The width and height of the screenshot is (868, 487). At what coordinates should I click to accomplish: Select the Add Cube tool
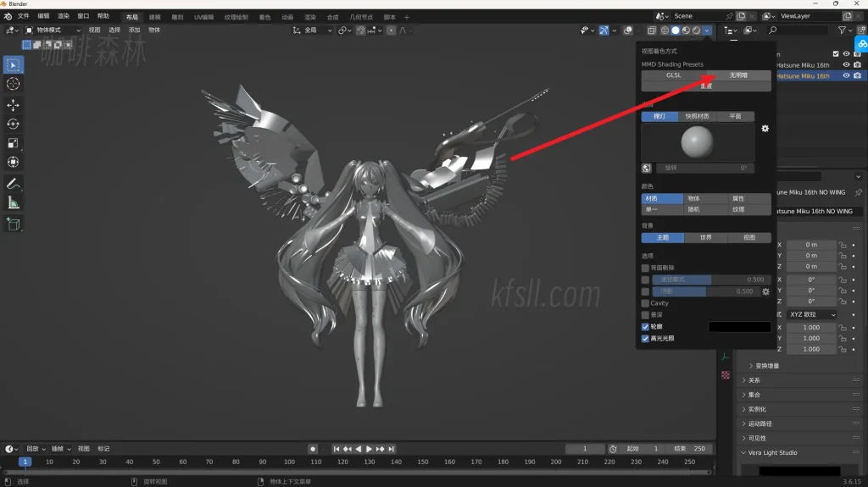pos(14,224)
